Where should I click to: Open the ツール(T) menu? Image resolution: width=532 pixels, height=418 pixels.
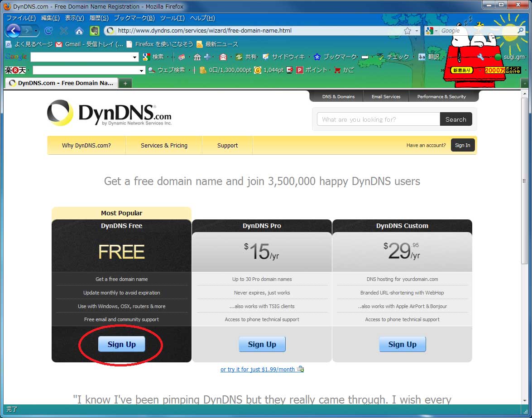click(x=172, y=18)
